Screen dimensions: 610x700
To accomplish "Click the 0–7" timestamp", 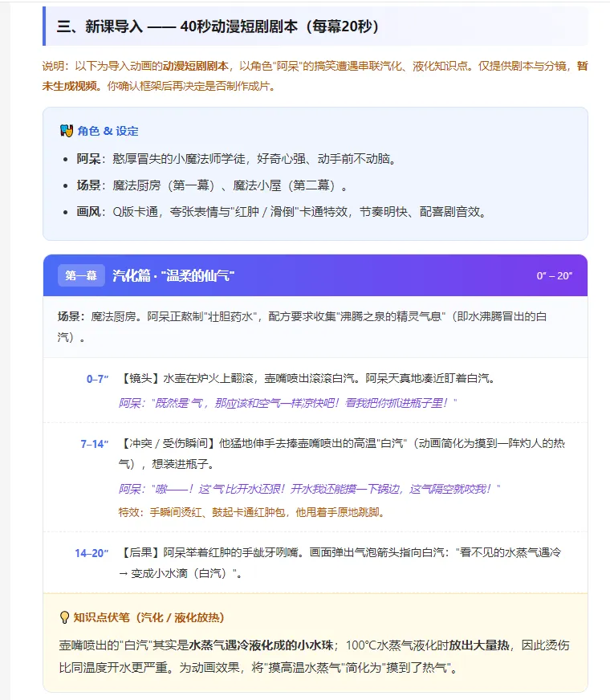I will pyautogui.click(x=97, y=379).
